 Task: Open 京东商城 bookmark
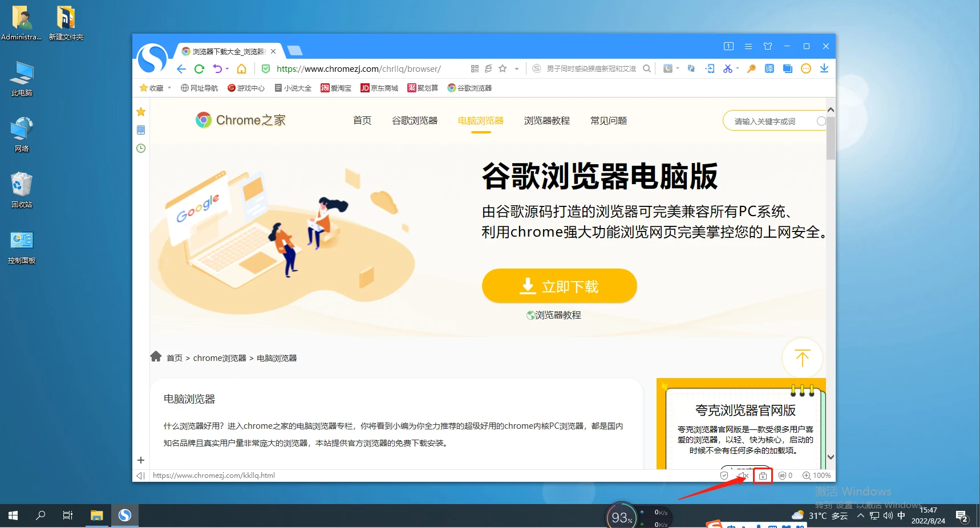[x=379, y=88]
